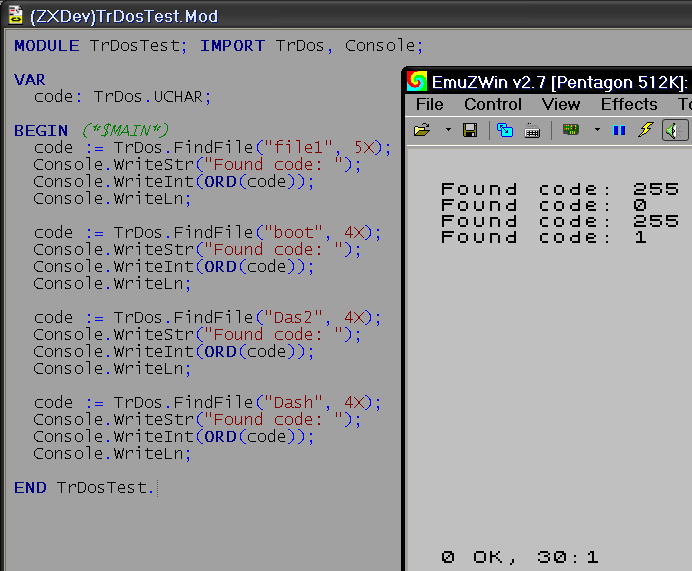This screenshot has width=692, height=571.
Task: Open the Effects menu
Action: click(x=629, y=104)
